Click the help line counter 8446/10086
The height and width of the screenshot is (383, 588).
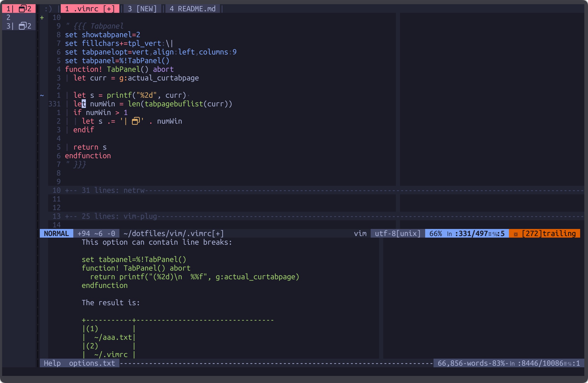542,363
